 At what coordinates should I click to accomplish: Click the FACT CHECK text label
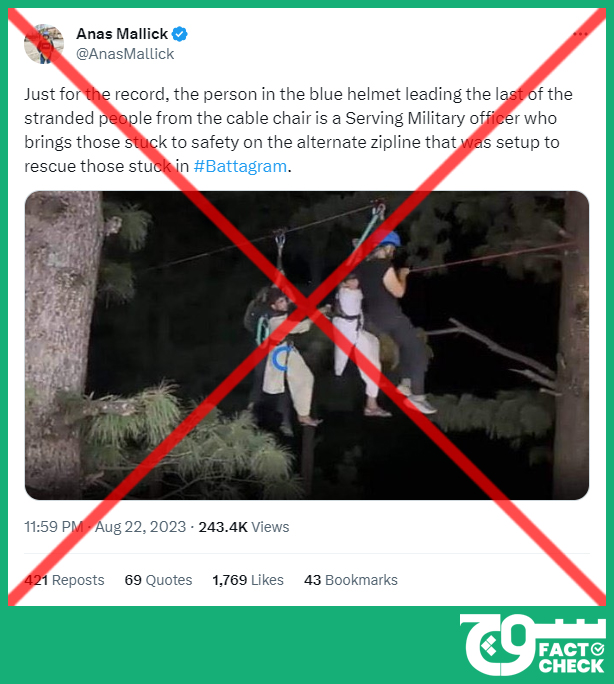(x=571, y=658)
